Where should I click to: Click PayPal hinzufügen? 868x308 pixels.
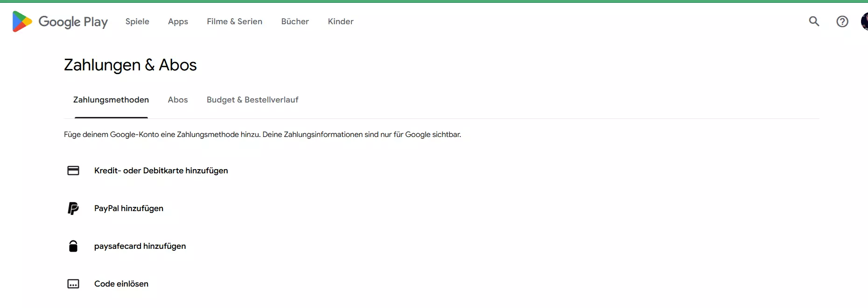(129, 208)
